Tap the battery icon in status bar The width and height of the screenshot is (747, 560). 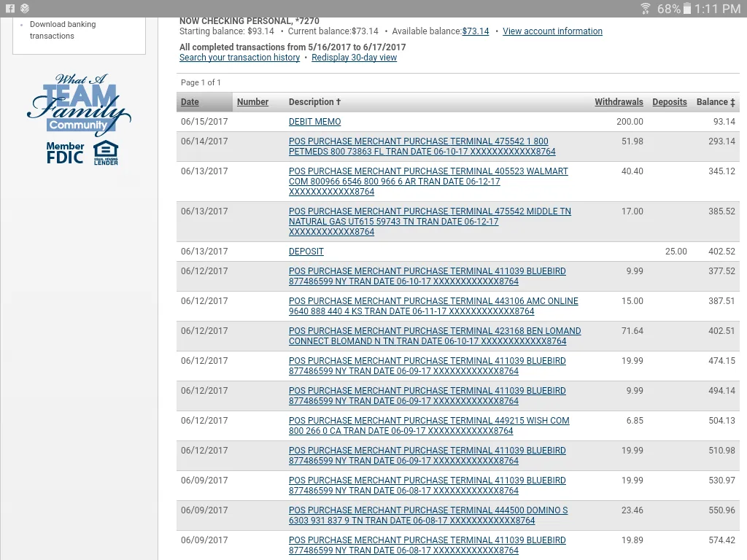[x=687, y=9]
